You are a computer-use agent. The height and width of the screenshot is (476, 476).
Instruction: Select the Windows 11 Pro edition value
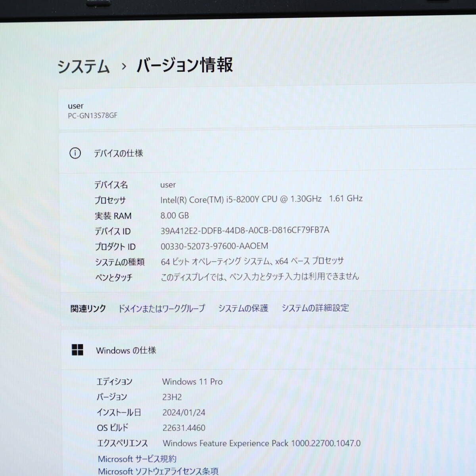point(192,382)
